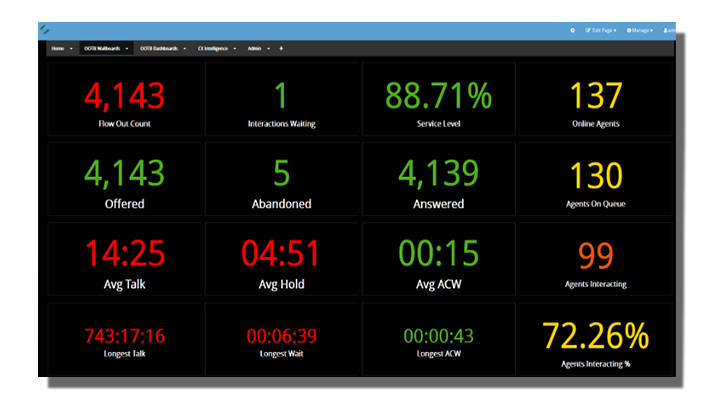
Task: Switch to the CX Intelligence tab
Action: tap(212, 48)
